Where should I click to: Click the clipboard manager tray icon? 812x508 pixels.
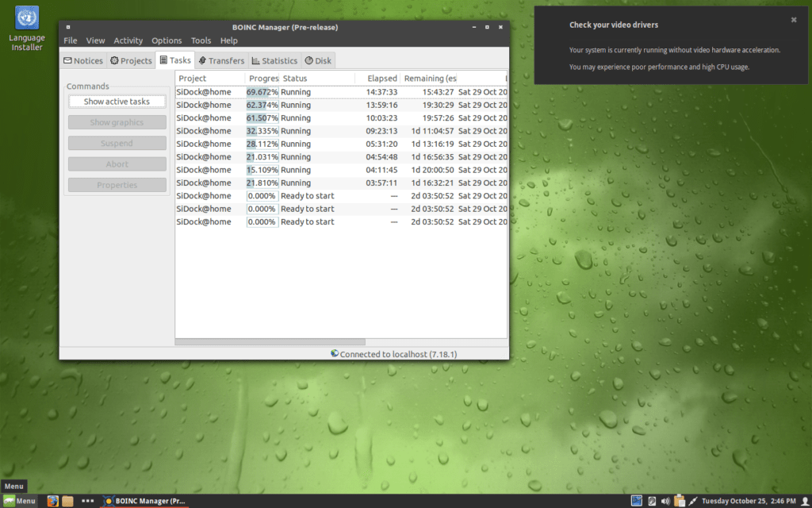point(680,501)
